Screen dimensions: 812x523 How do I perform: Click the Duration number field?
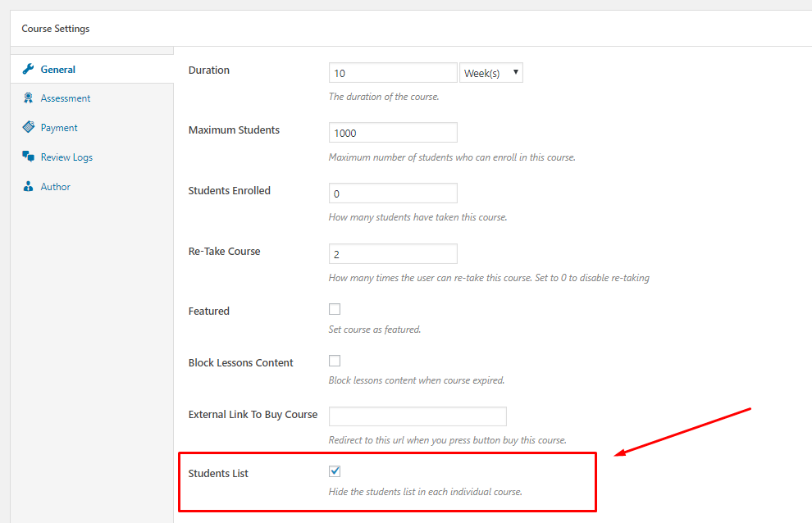393,73
